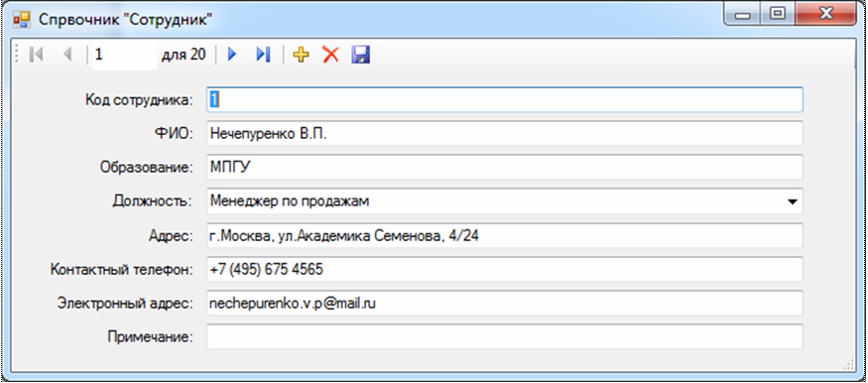Click the Код сотрудника field
The width and height of the screenshot is (868, 383).
504,99
